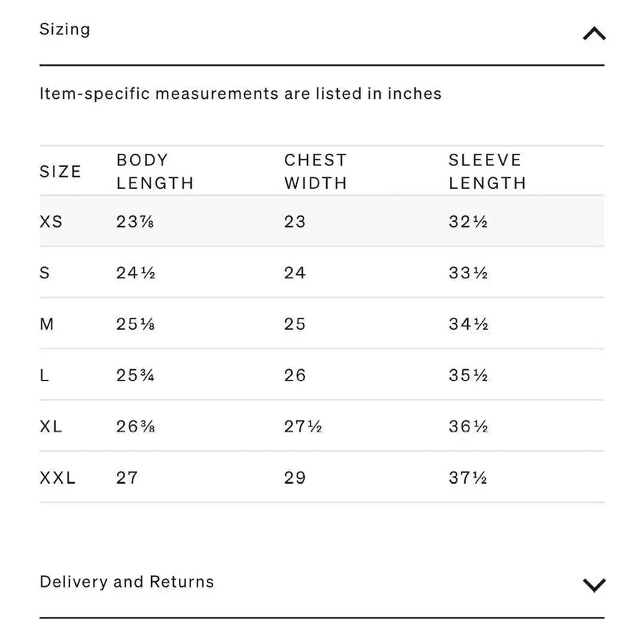644x644 pixels.
Task: Click the item-specific measurements note text
Action: 240,94
